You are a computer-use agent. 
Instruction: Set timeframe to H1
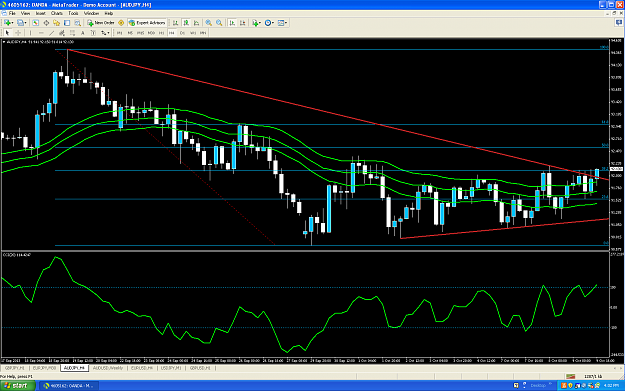tap(161, 33)
